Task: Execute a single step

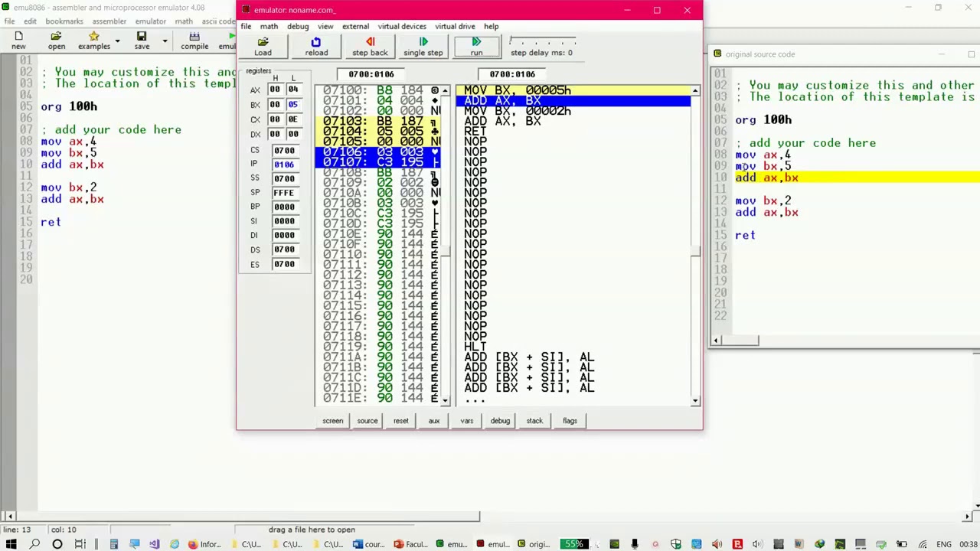Action: tap(423, 47)
